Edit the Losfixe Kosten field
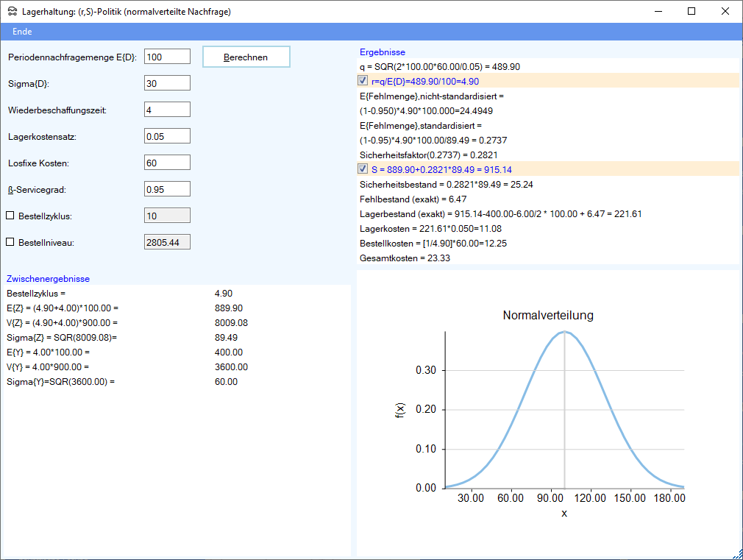The width and height of the screenshot is (743, 560). (x=167, y=163)
